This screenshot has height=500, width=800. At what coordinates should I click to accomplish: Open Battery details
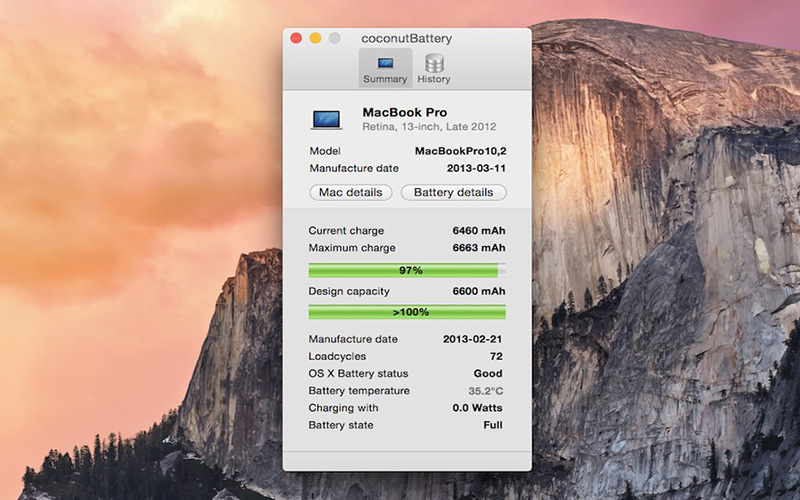(454, 192)
